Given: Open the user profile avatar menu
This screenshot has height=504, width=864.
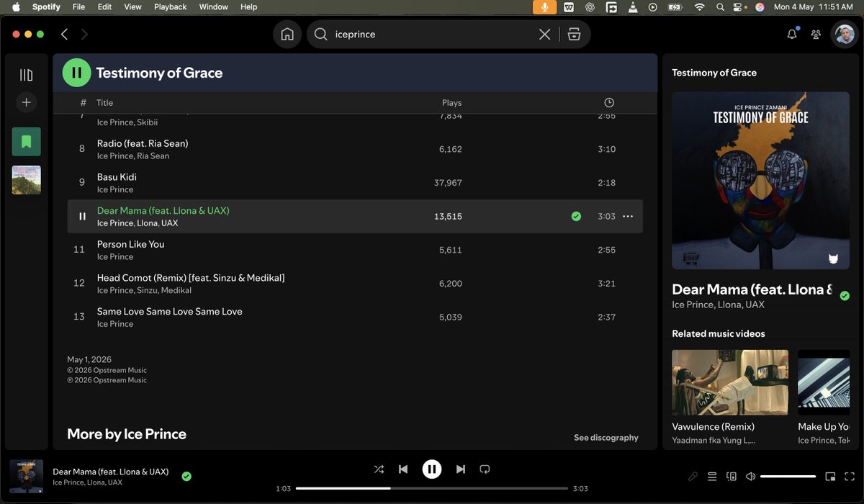Looking at the screenshot, I should (844, 34).
